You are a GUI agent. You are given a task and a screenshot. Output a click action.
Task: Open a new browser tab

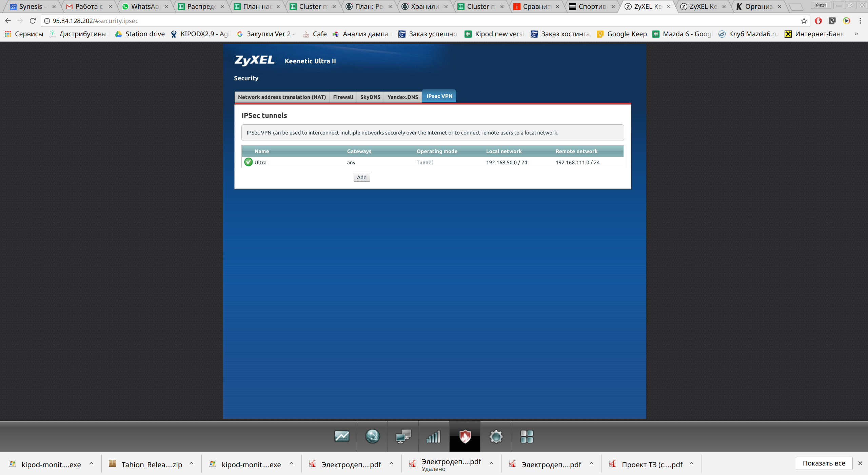coord(796,6)
